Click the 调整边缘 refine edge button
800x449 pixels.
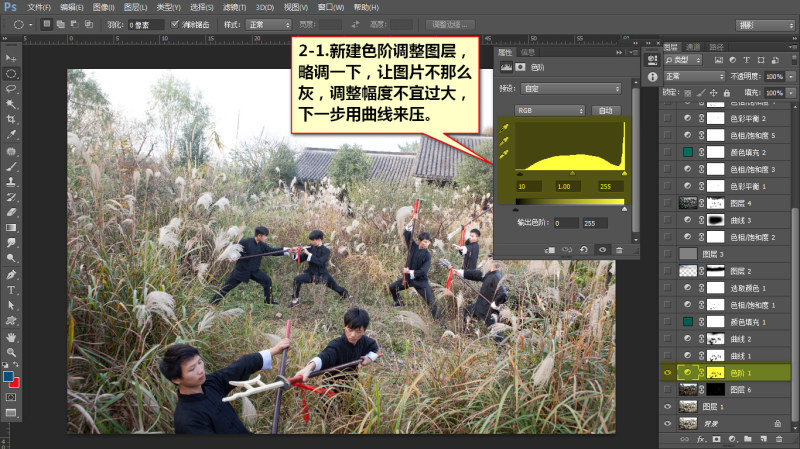click(x=450, y=24)
